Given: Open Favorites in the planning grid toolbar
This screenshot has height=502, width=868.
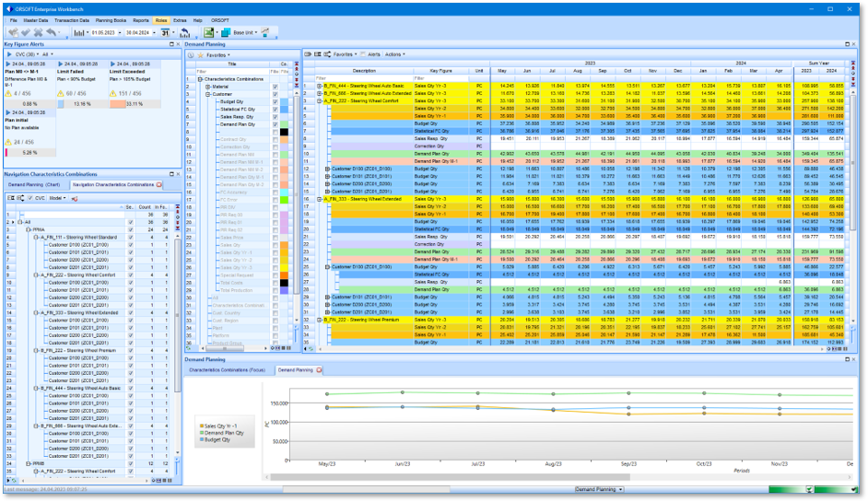Looking at the screenshot, I should [345, 54].
